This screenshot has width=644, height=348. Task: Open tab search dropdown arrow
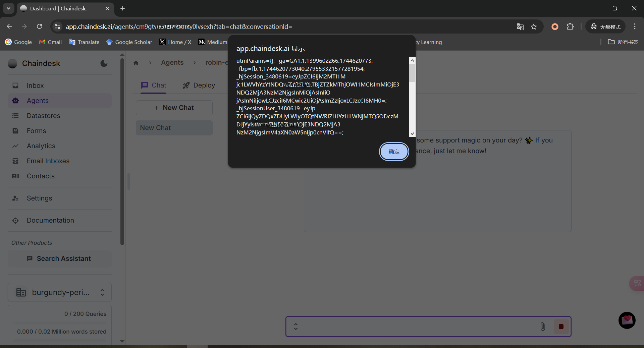(8, 8)
